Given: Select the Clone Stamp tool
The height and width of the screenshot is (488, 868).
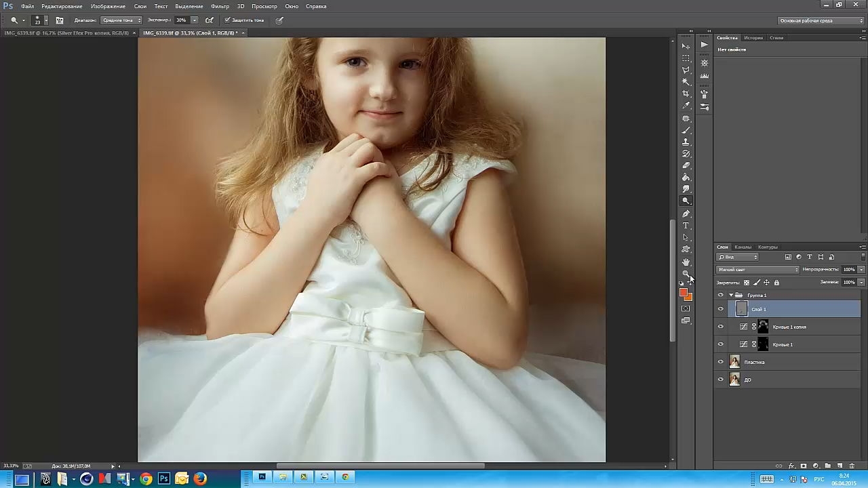Looking at the screenshot, I should click(x=686, y=142).
